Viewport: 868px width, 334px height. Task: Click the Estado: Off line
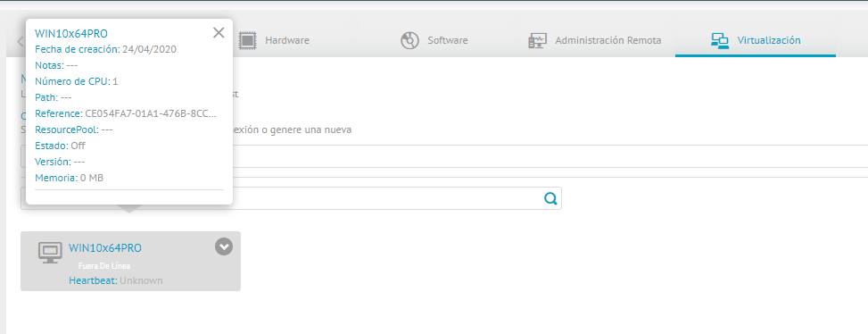coord(60,146)
